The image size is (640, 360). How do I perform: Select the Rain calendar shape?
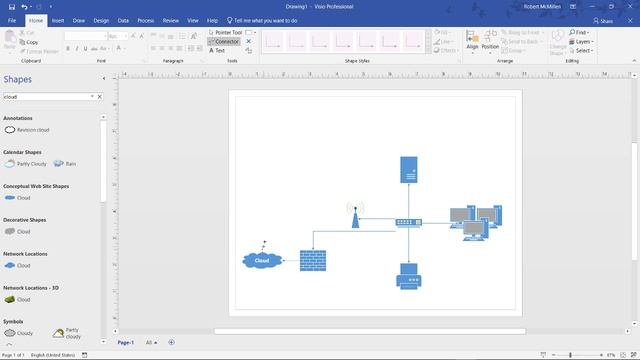click(65, 164)
